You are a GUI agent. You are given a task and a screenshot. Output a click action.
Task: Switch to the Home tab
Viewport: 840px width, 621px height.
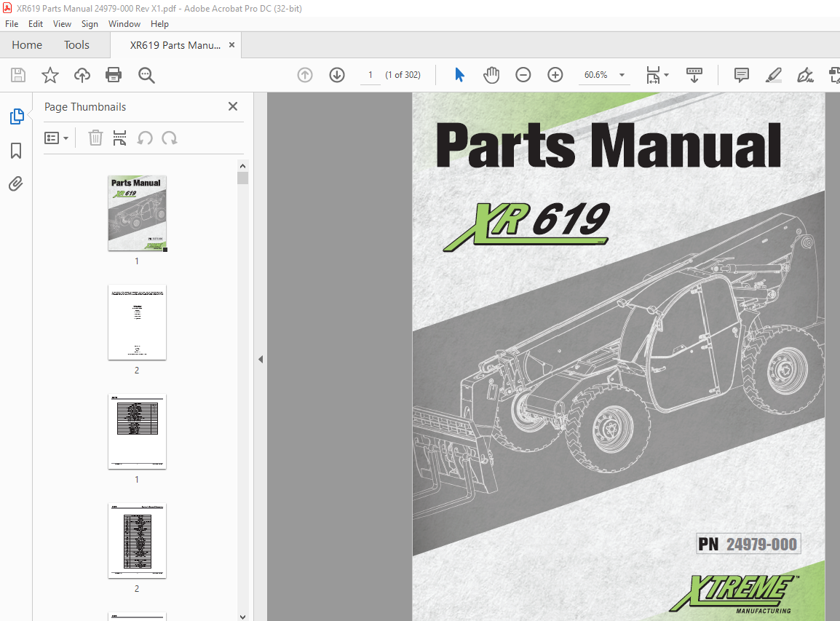point(27,45)
